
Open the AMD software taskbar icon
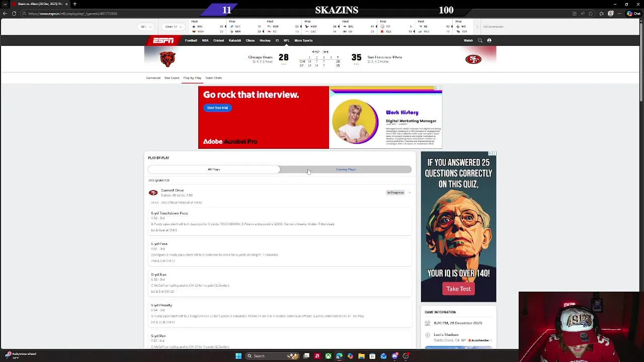click(317, 356)
